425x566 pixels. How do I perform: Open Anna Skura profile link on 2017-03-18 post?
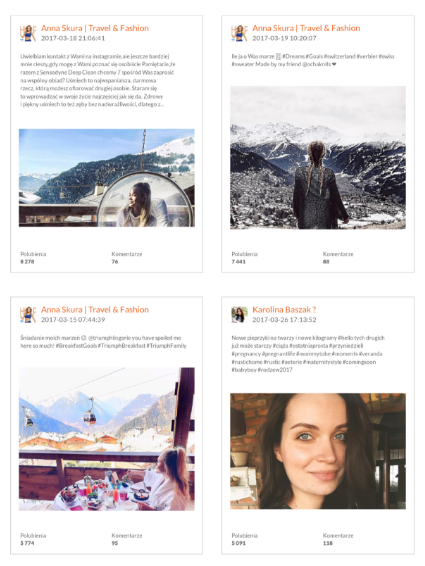click(95, 28)
